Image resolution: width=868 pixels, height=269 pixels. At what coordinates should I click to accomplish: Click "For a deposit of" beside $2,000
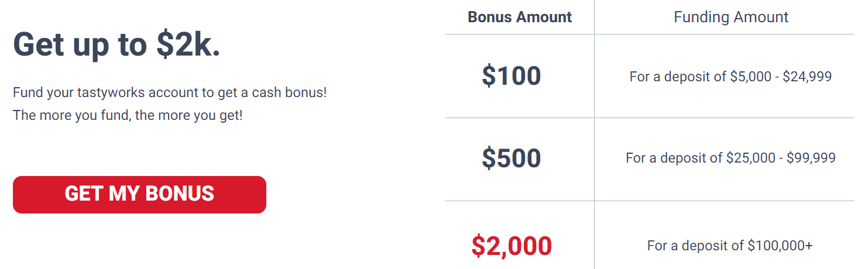696,246
